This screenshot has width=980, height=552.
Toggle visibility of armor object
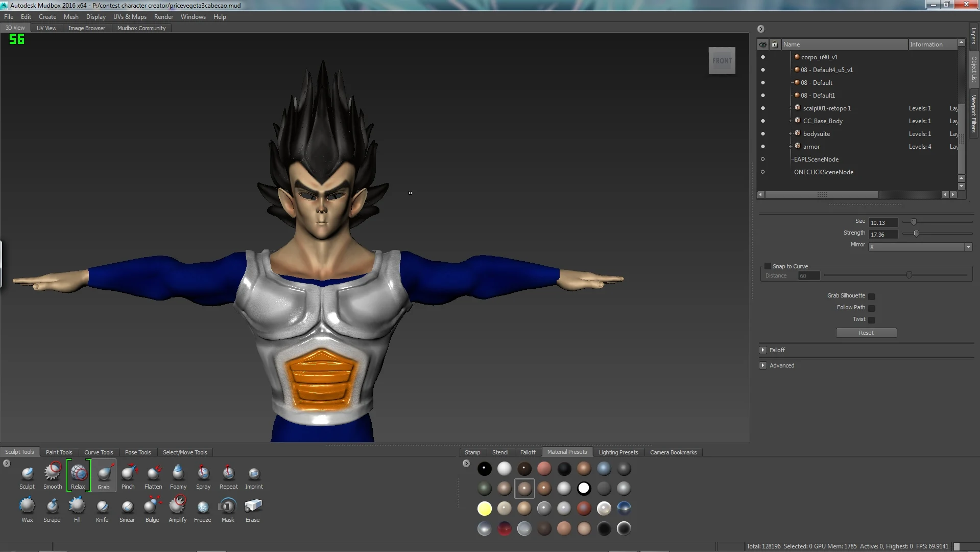click(762, 147)
